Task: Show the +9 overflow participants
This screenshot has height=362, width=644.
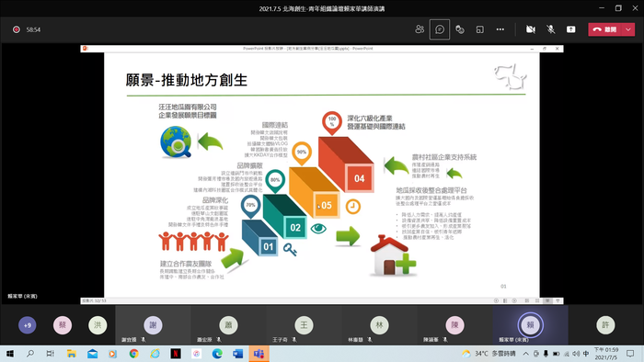Action: 27,325
